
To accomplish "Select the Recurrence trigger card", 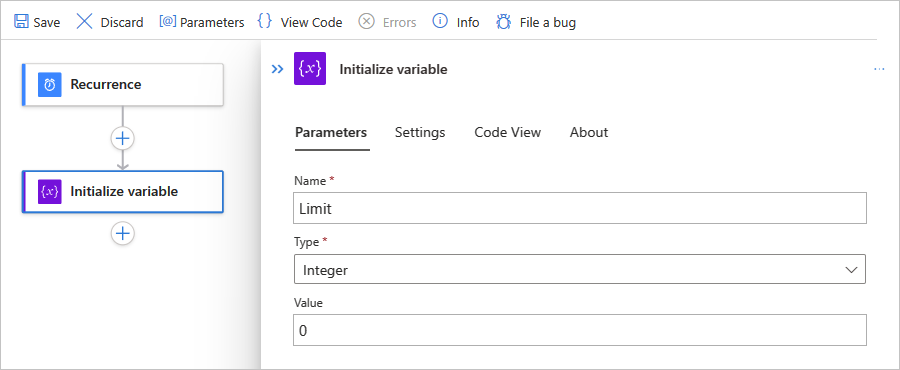I will click(x=122, y=85).
